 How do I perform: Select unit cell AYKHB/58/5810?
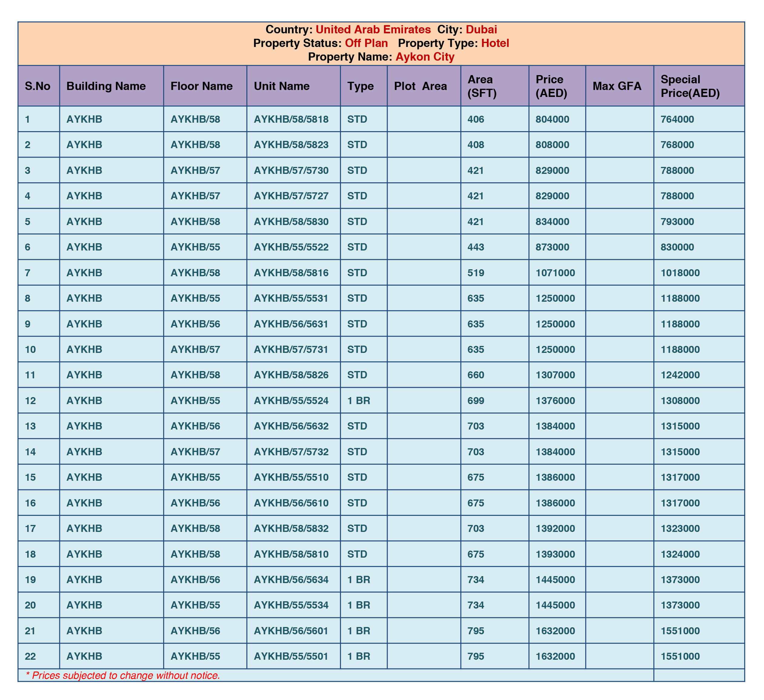(294, 554)
